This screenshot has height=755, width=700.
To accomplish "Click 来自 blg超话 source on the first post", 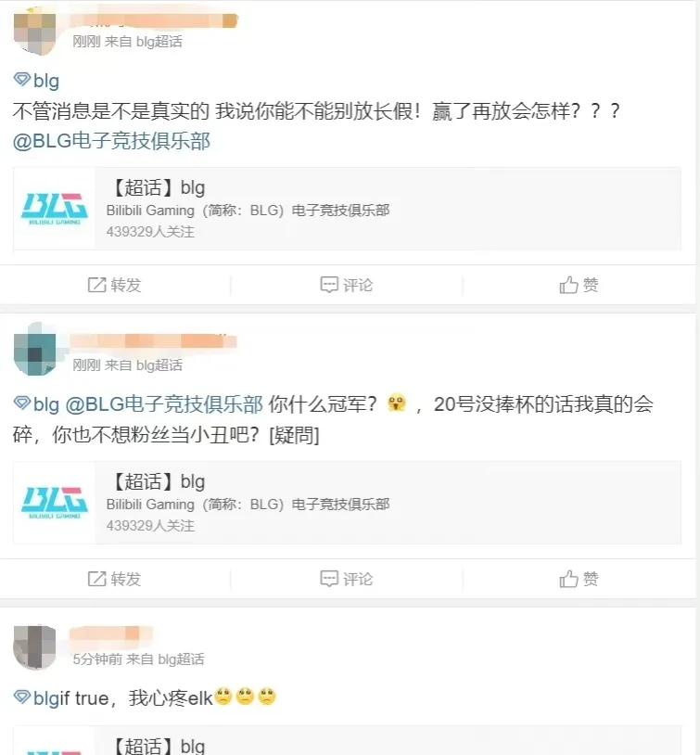I will [x=144, y=42].
